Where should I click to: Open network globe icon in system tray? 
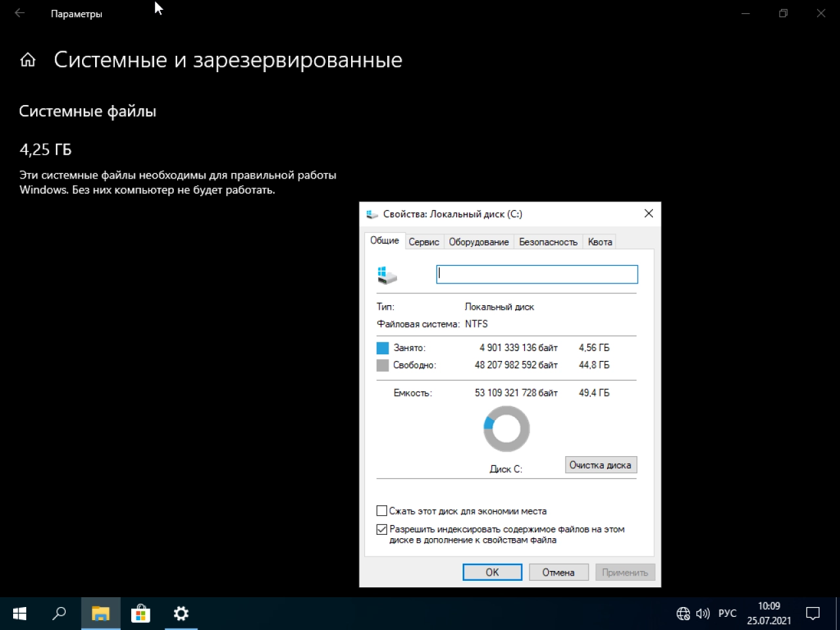point(683,614)
